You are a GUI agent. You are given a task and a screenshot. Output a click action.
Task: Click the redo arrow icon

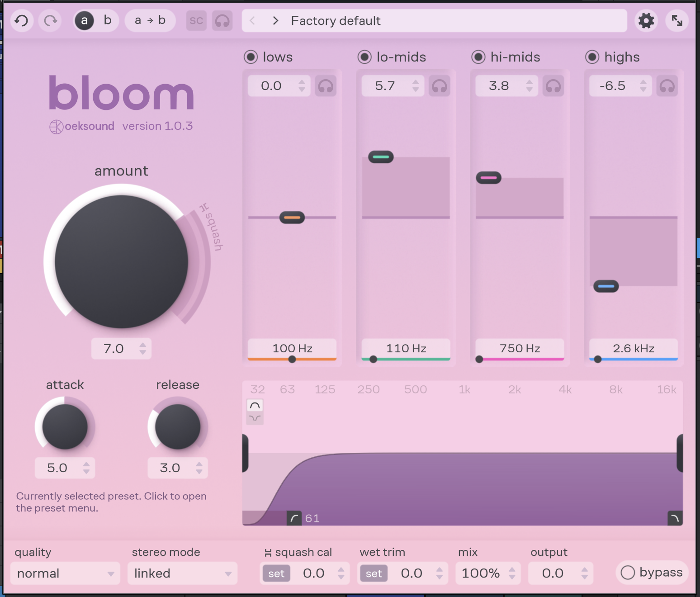tap(50, 20)
